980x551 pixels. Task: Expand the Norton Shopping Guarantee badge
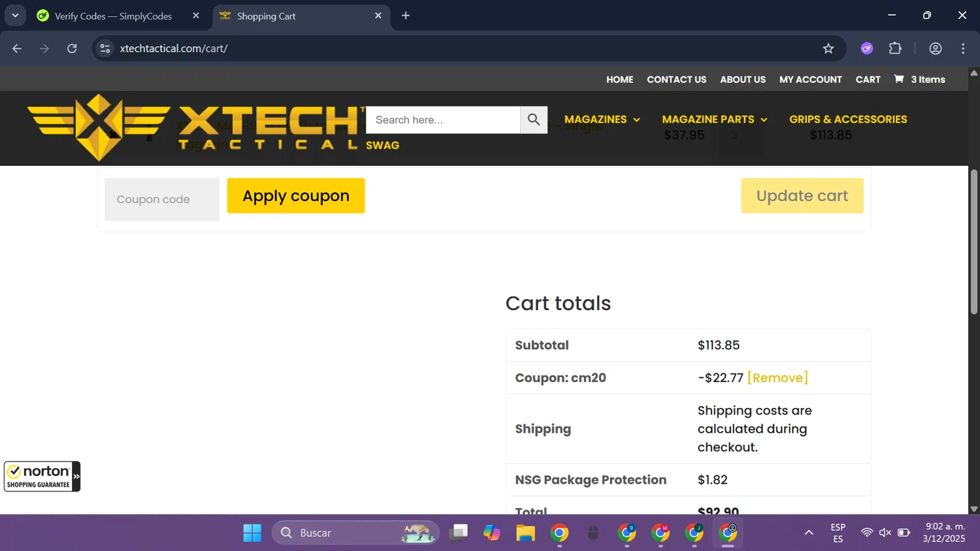[76, 477]
